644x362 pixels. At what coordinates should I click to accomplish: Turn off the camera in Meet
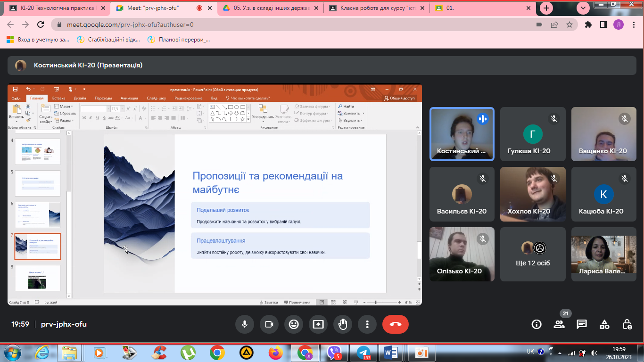coord(269,324)
